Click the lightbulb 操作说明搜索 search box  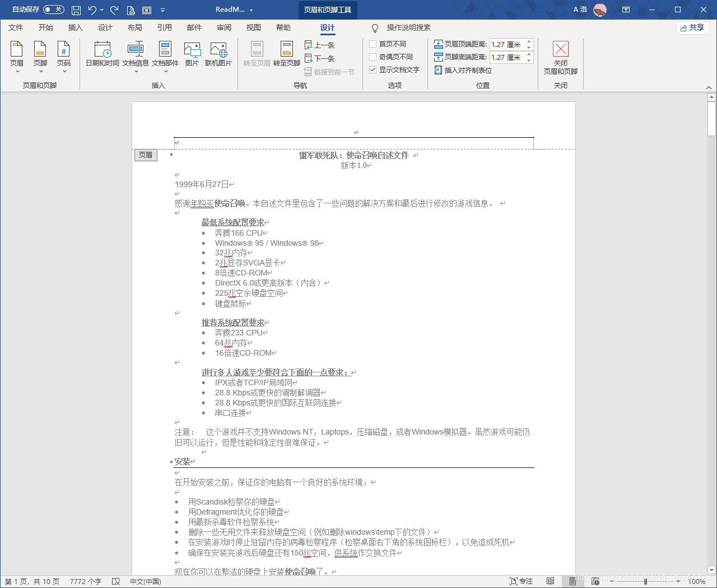tap(402, 27)
